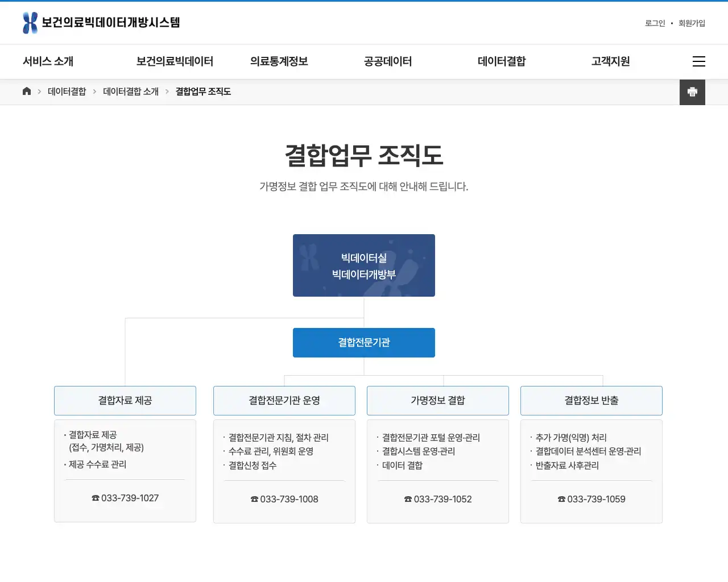
Task: Open the 공공데이터 menu
Action: (388, 61)
